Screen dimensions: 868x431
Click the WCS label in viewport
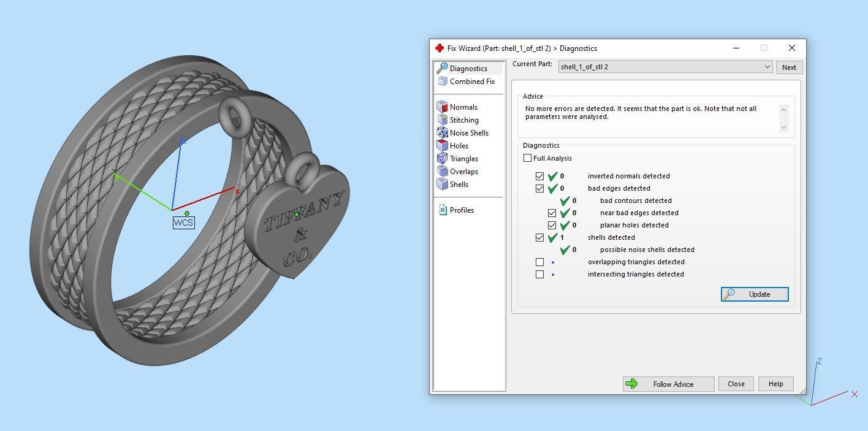184,223
